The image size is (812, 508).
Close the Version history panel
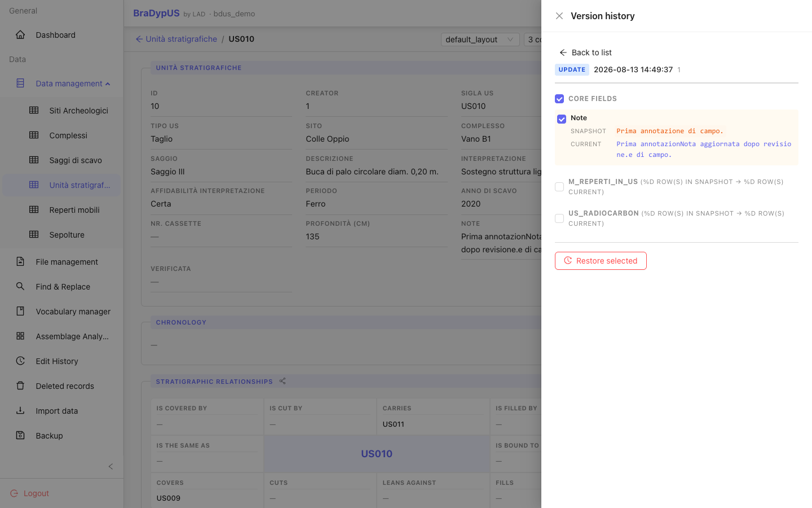coord(559,16)
